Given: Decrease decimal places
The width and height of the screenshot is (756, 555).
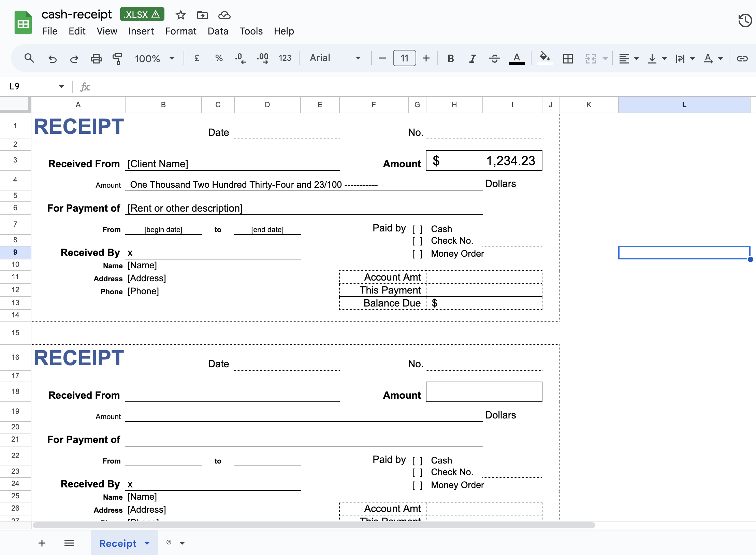Looking at the screenshot, I should click(x=241, y=58).
